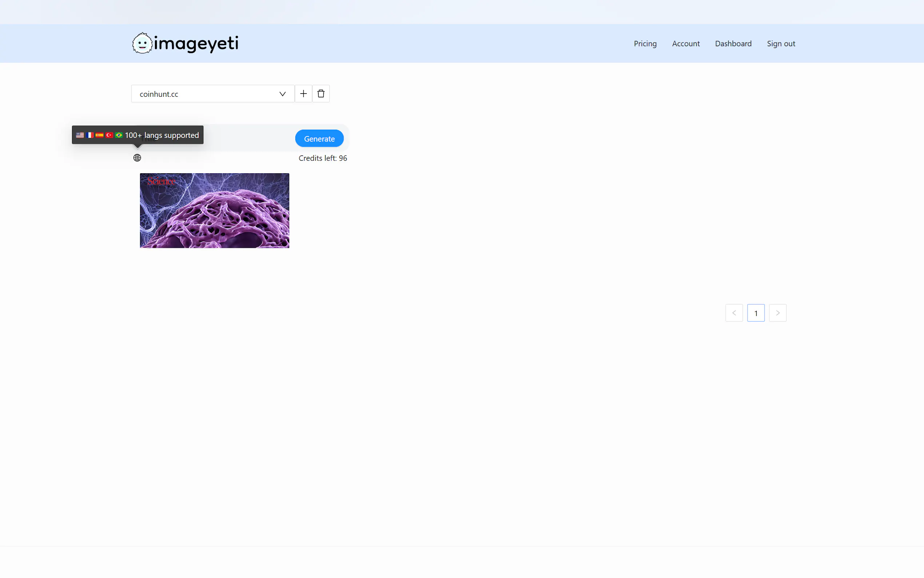Open the purple Science image thumbnail
Screen dimensions: 924x578
[214, 211]
